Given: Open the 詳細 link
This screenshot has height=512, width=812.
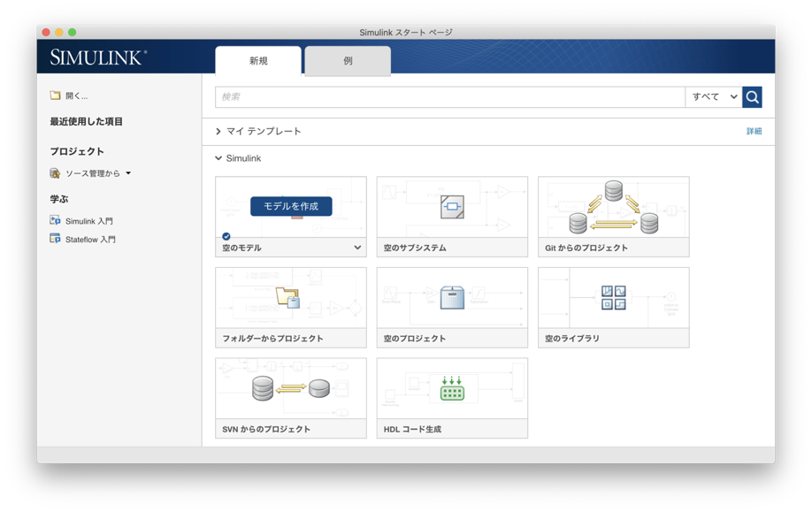Looking at the screenshot, I should [x=754, y=131].
